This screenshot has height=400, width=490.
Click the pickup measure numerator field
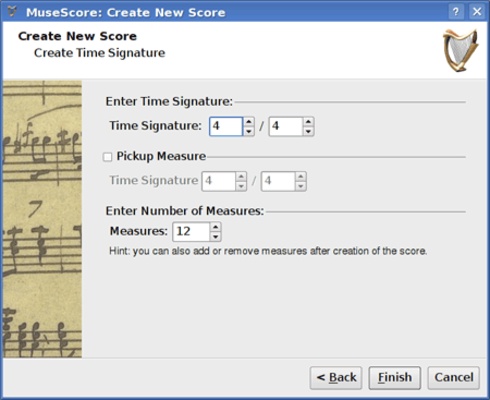pyautogui.click(x=218, y=181)
